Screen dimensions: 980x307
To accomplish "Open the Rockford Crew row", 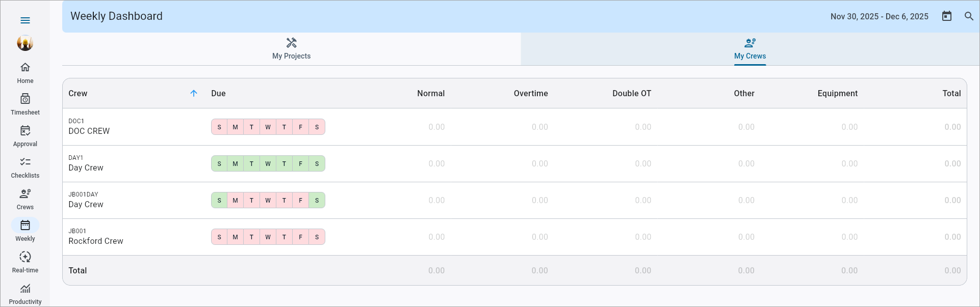I will click(x=96, y=241).
